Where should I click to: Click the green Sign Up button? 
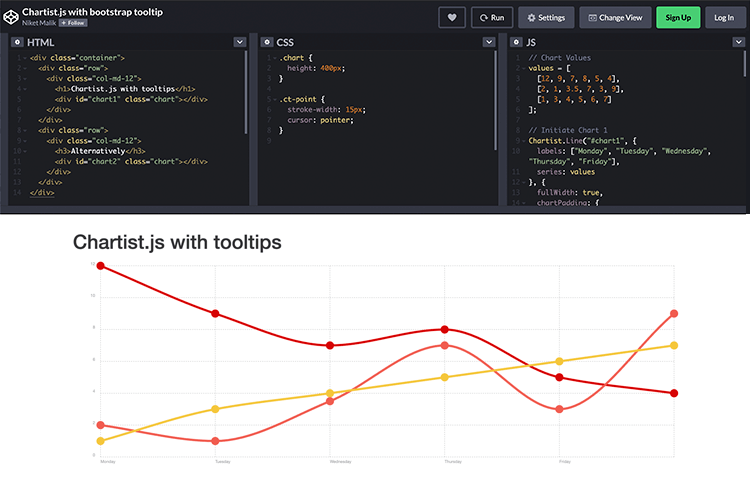click(678, 18)
